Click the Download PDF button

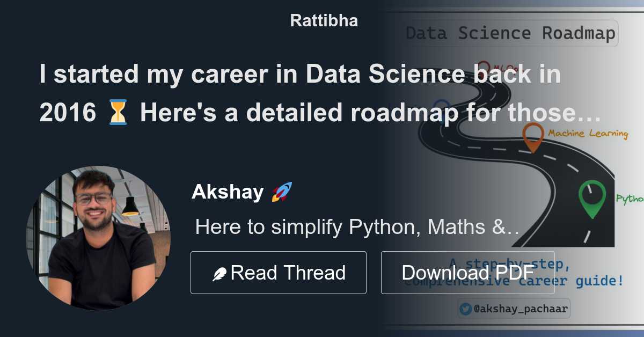pos(467,272)
